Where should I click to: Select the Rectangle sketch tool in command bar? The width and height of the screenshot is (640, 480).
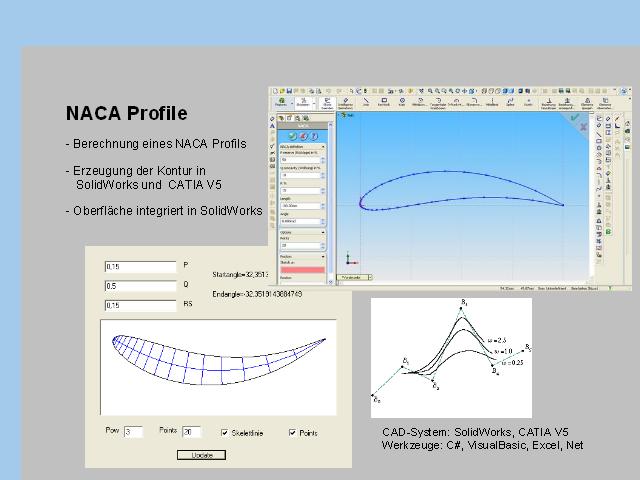coord(384,102)
